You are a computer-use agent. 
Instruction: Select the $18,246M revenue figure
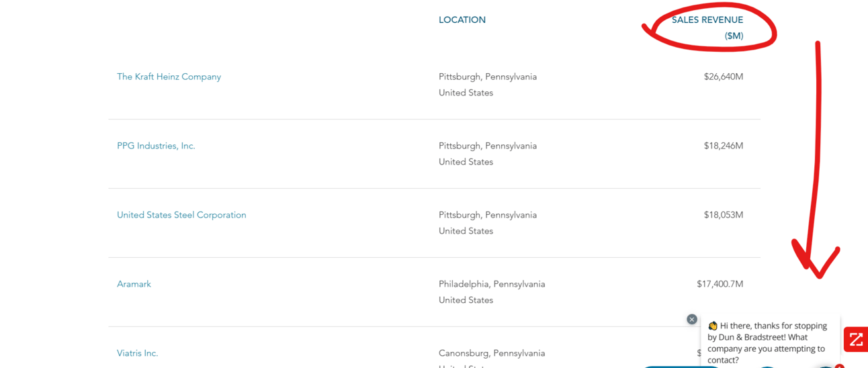point(724,146)
